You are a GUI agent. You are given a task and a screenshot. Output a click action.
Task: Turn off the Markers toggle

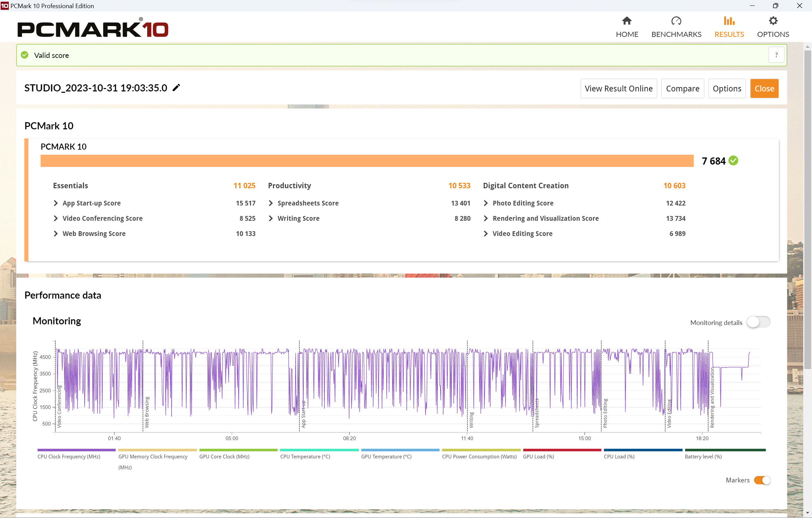click(x=762, y=480)
